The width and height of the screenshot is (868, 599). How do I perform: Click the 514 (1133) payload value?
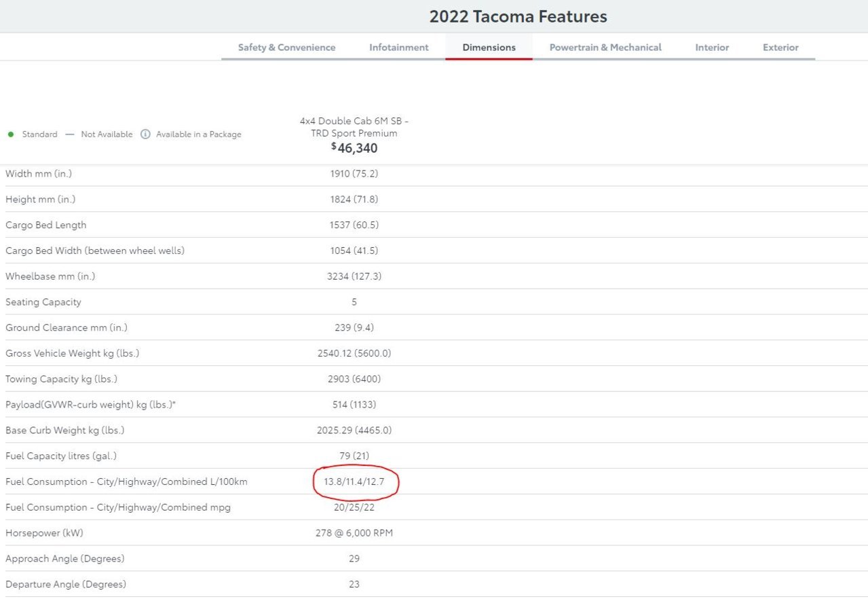pos(354,405)
